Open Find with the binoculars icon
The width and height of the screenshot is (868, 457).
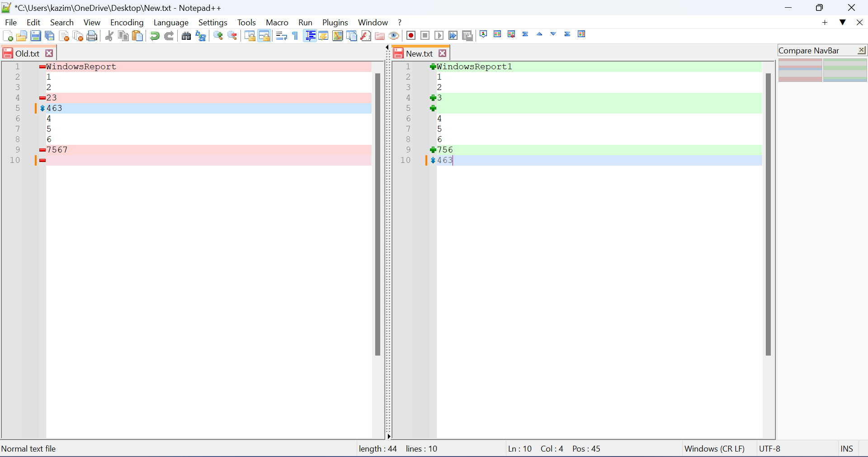click(x=186, y=36)
